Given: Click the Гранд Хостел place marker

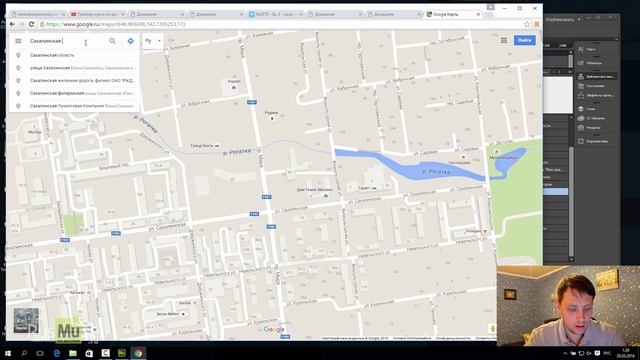Looking at the screenshot, I should (217, 146).
